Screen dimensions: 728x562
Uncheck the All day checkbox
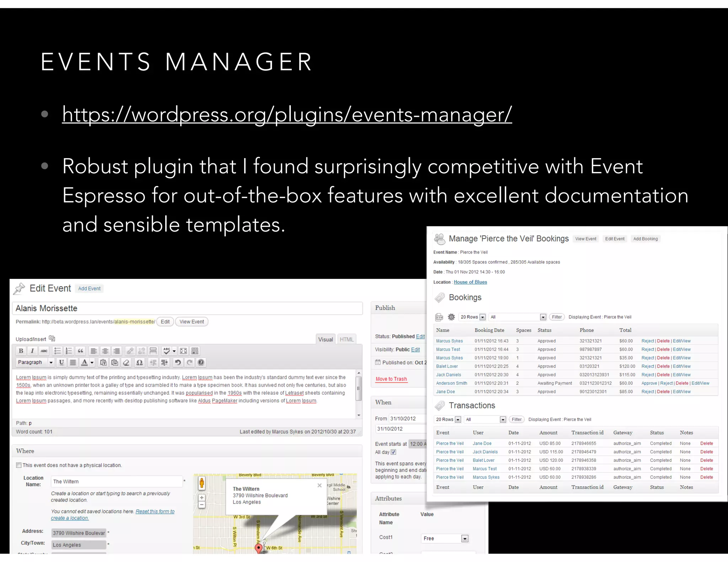[x=394, y=452]
